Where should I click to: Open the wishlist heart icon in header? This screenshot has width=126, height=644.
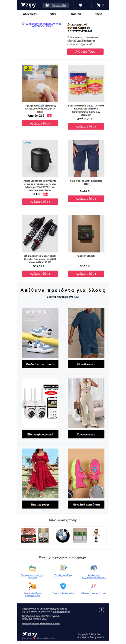80,5
